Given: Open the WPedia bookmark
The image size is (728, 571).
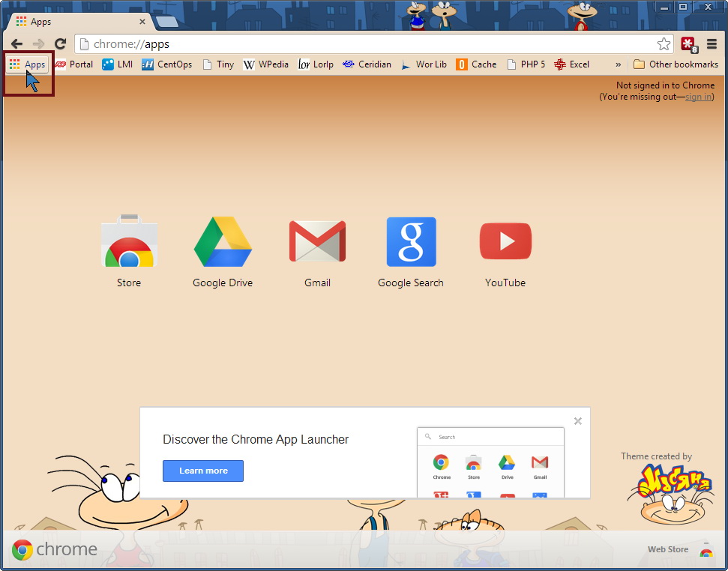Looking at the screenshot, I should pos(266,64).
